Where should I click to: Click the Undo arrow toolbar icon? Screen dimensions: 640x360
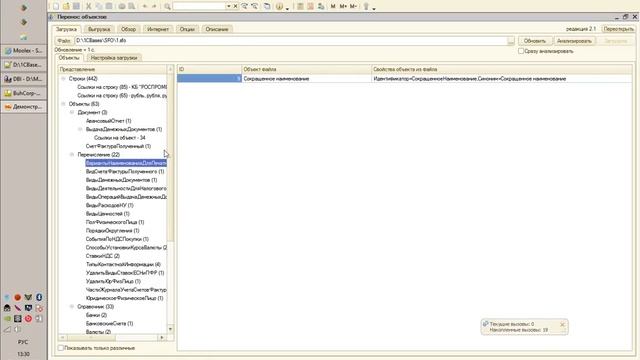pos(144,6)
